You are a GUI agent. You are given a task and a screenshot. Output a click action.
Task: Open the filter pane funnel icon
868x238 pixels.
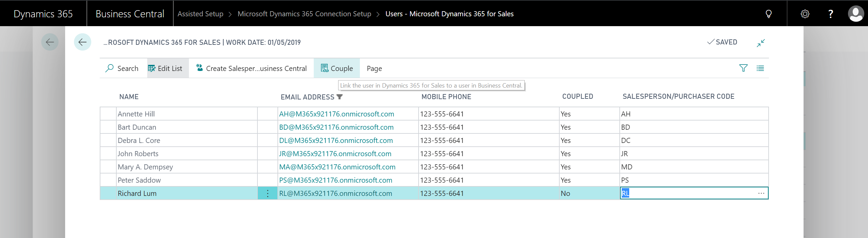(743, 68)
